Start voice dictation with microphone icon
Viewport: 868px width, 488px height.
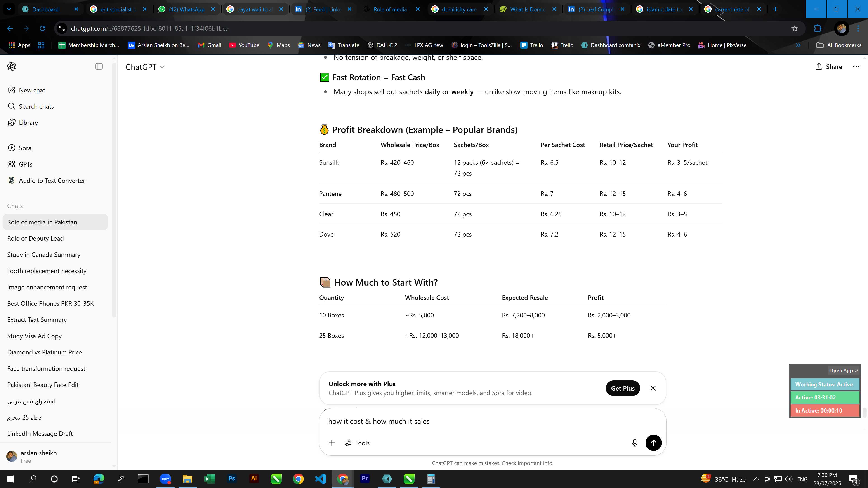(x=634, y=443)
